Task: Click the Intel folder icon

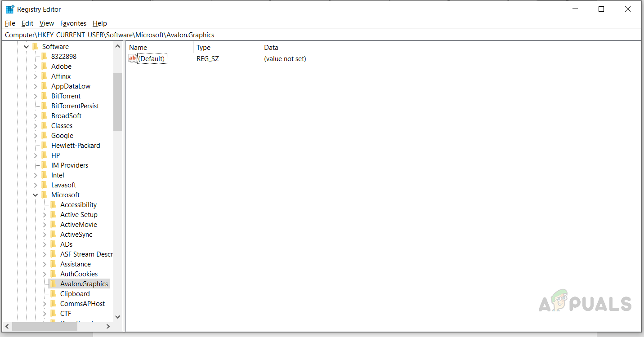Action: pyautogui.click(x=45, y=175)
